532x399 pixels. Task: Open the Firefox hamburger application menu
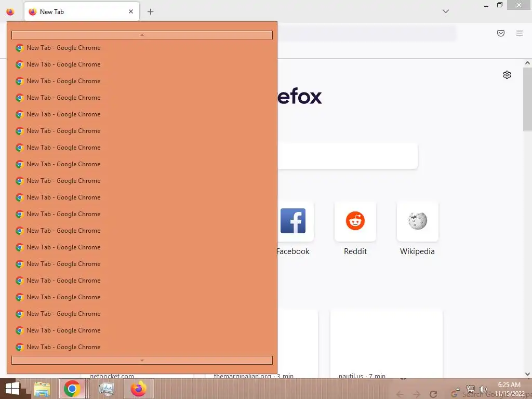click(x=520, y=33)
